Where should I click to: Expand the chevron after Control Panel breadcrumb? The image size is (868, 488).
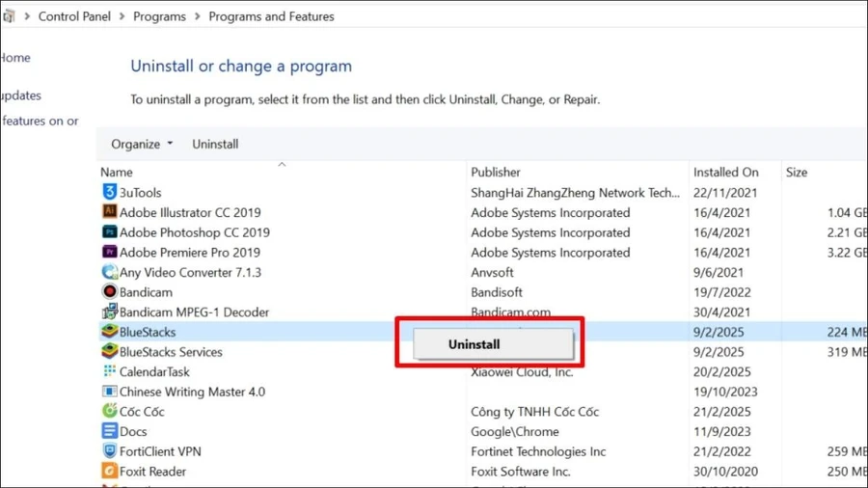click(122, 16)
